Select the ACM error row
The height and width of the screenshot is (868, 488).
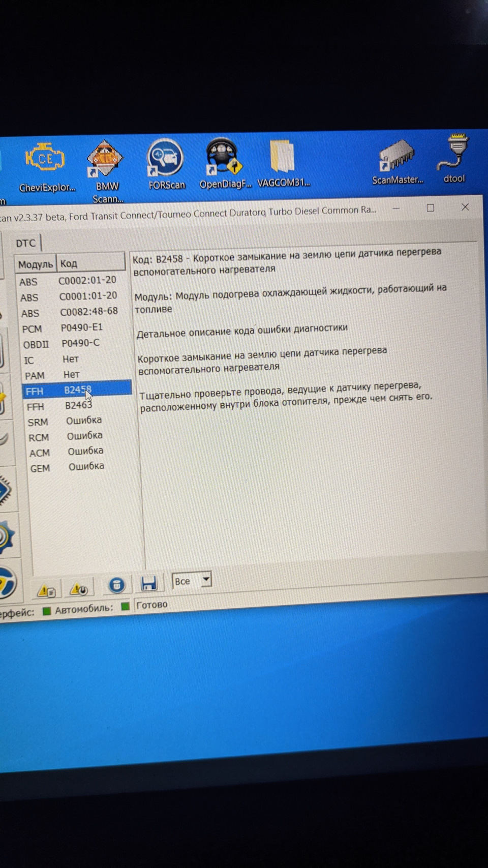point(82,452)
